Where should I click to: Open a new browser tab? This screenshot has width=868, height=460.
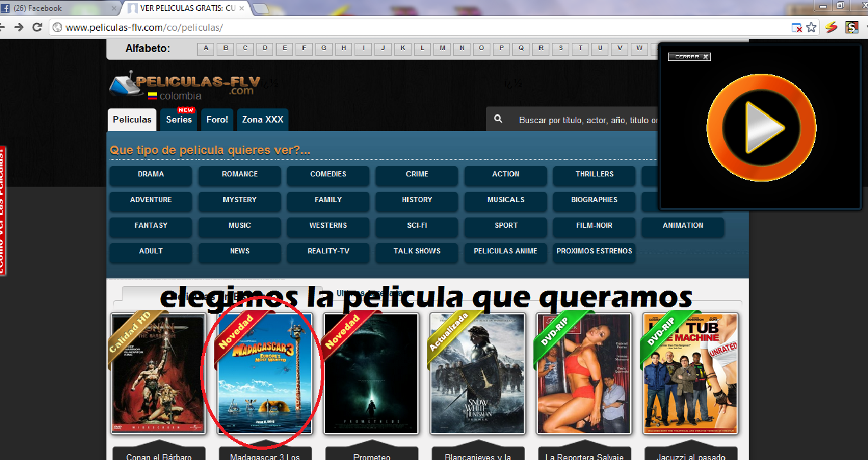[x=261, y=8]
